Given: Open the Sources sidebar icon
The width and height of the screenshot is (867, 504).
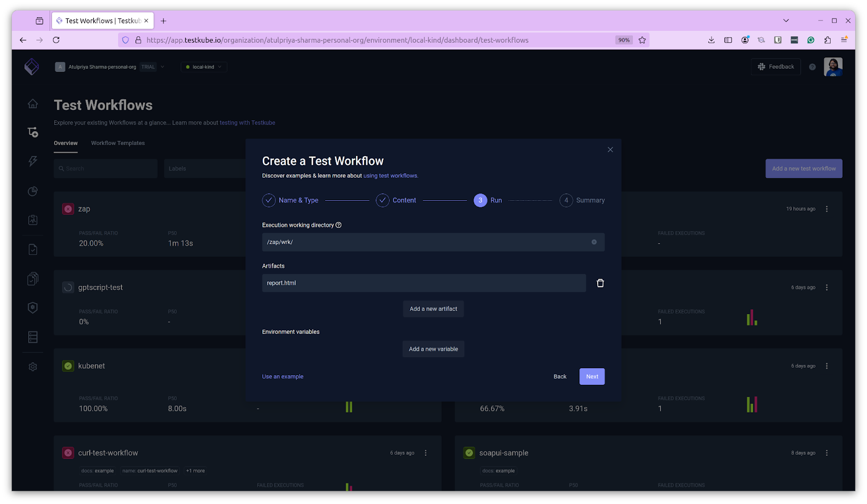Looking at the screenshot, I should tap(33, 337).
